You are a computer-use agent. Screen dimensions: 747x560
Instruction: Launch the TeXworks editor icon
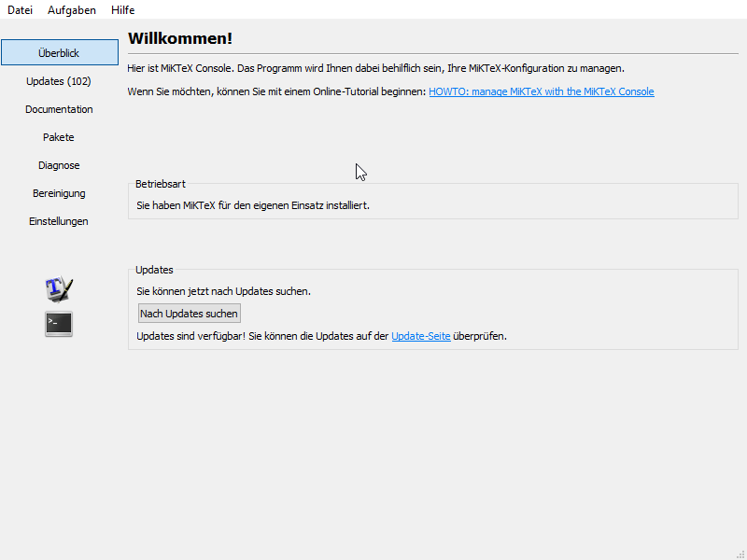tap(59, 289)
